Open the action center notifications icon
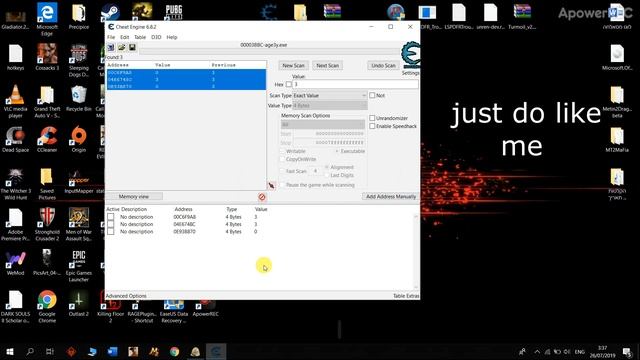 (627, 351)
